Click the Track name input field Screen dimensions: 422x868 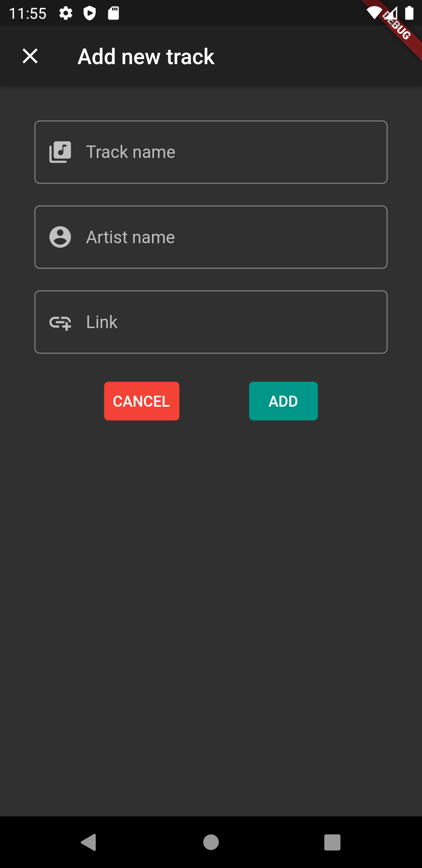tap(211, 152)
